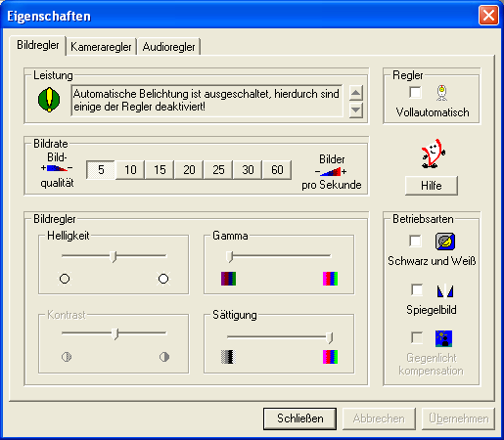This screenshot has height=440, width=504.
Task: Click the Leistung message text field
Action: coord(206,101)
